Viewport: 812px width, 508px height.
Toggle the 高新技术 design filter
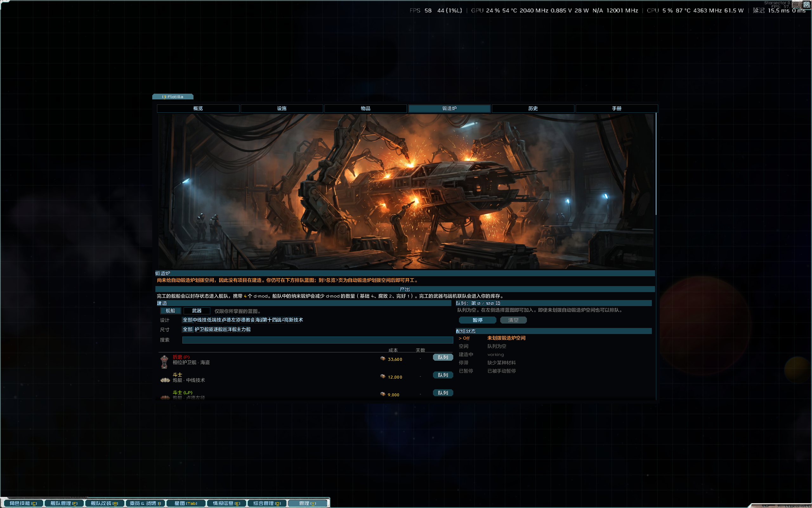[x=293, y=320]
